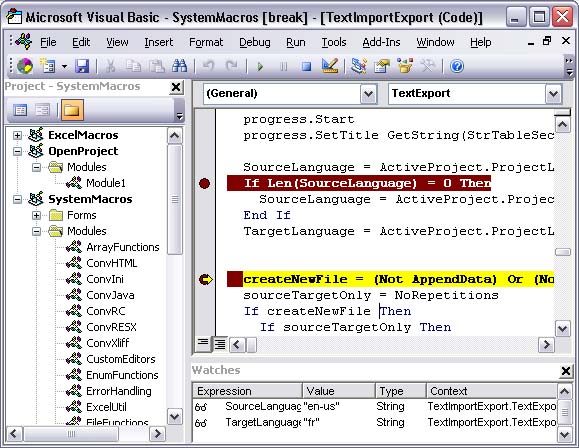Open the File menu
Viewport: 579px width, 448px height.
48,42
